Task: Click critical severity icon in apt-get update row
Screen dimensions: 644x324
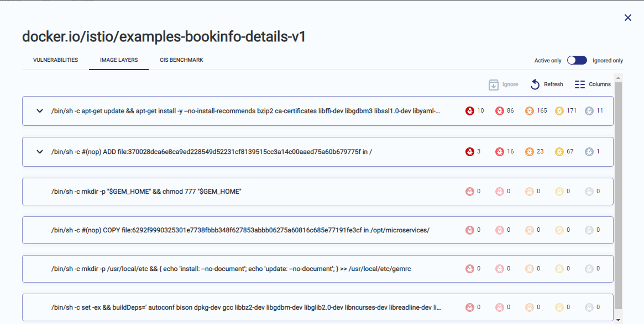Action: click(469, 111)
